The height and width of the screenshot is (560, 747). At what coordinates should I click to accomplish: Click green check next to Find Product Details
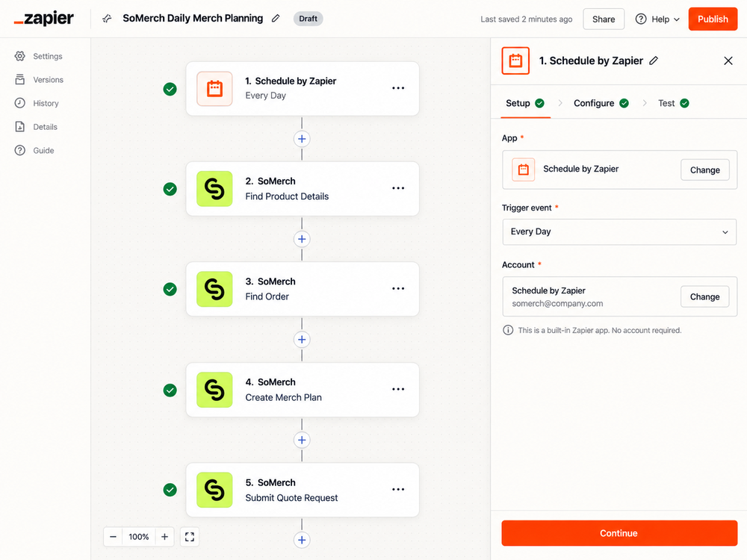[x=170, y=189]
